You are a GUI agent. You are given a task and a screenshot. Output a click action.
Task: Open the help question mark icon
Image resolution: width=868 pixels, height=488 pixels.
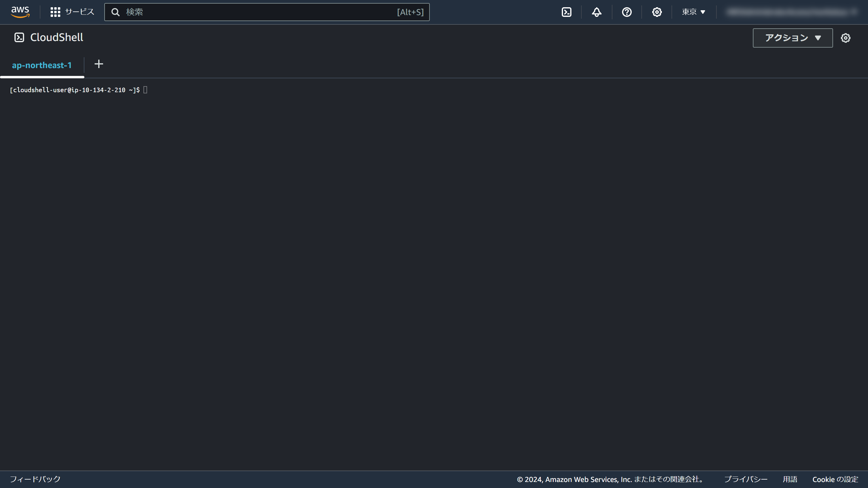pyautogui.click(x=626, y=12)
